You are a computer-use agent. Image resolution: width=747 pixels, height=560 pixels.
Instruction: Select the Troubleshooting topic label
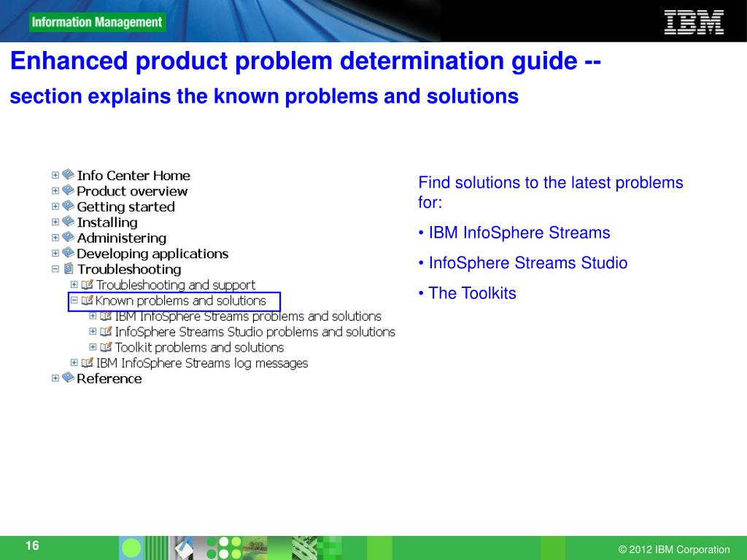click(129, 270)
